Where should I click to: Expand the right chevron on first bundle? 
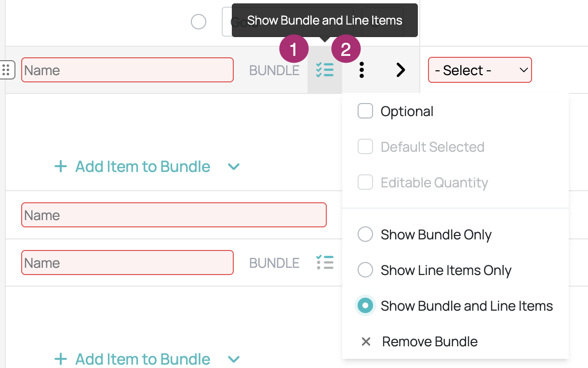tap(401, 70)
